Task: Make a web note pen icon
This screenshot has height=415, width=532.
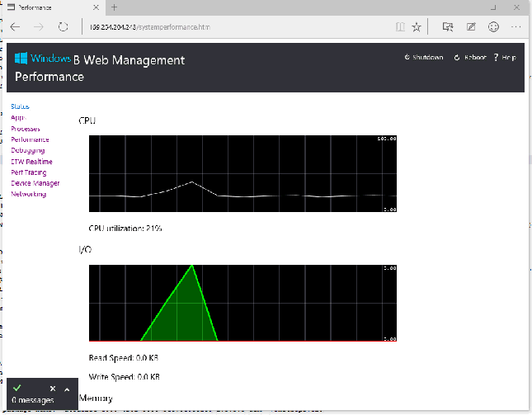Action: [x=471, y=26]
